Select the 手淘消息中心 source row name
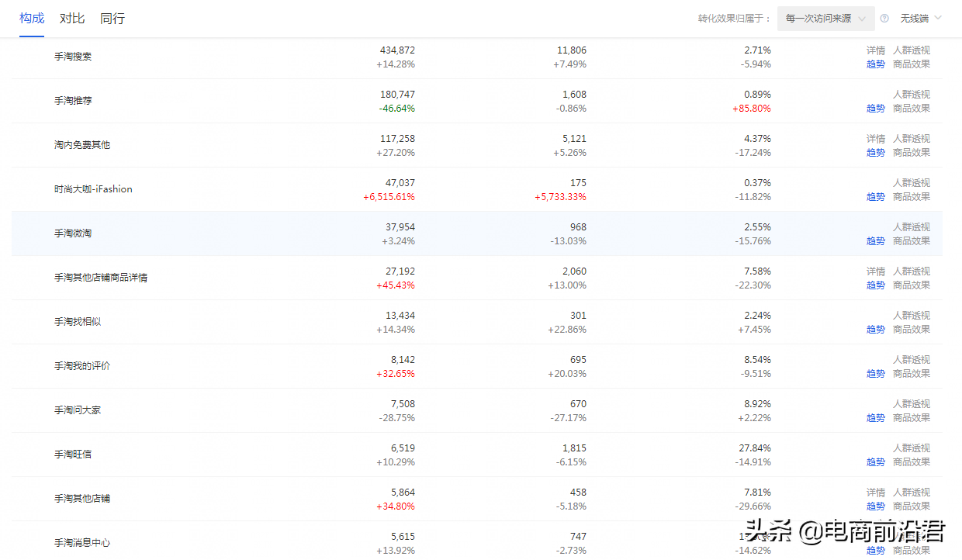962x560 pixels. (82, 543)
